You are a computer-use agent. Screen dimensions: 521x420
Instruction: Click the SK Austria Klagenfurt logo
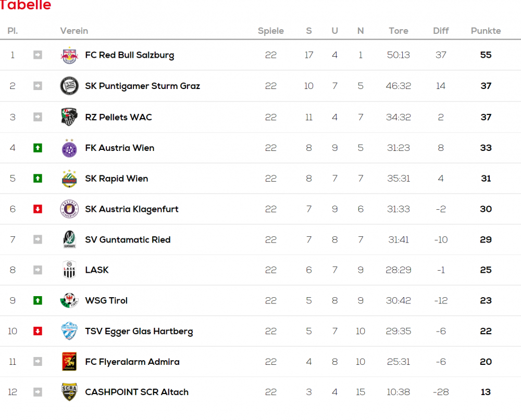[x=69, y=209]
